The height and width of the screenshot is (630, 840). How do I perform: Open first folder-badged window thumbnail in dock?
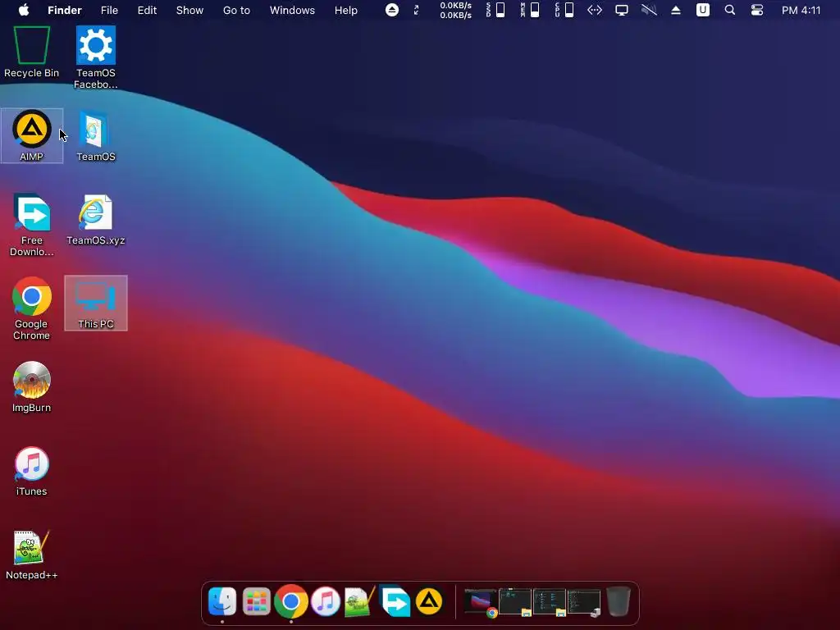(x=515, y=601)
